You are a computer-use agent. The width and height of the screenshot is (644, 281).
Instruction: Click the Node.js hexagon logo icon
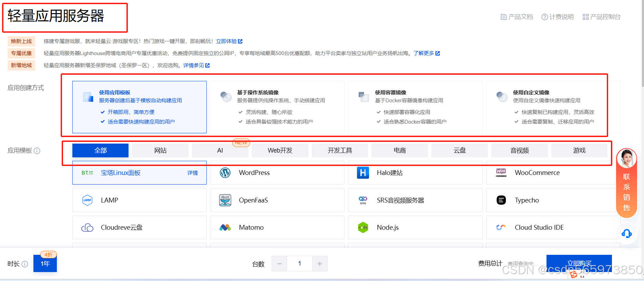pyautogui.click(x=363, y=227)
